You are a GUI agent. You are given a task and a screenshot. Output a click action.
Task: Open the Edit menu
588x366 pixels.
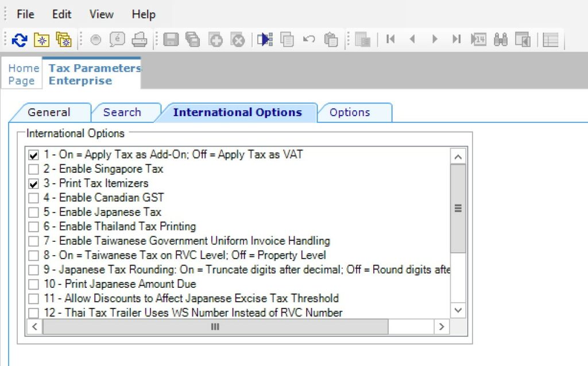pos(61,14)
